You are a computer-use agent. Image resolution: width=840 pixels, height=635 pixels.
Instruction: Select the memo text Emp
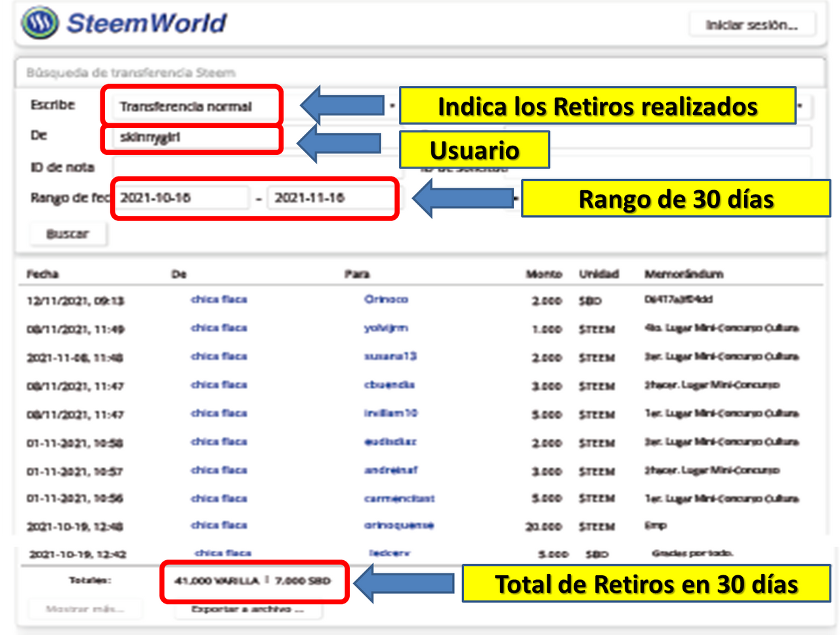pos(656,525)
